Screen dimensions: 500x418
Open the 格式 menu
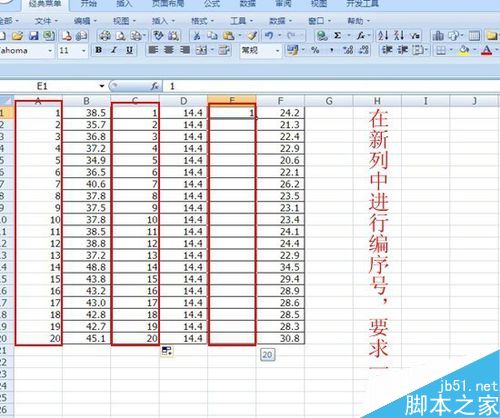pos(202,21)
